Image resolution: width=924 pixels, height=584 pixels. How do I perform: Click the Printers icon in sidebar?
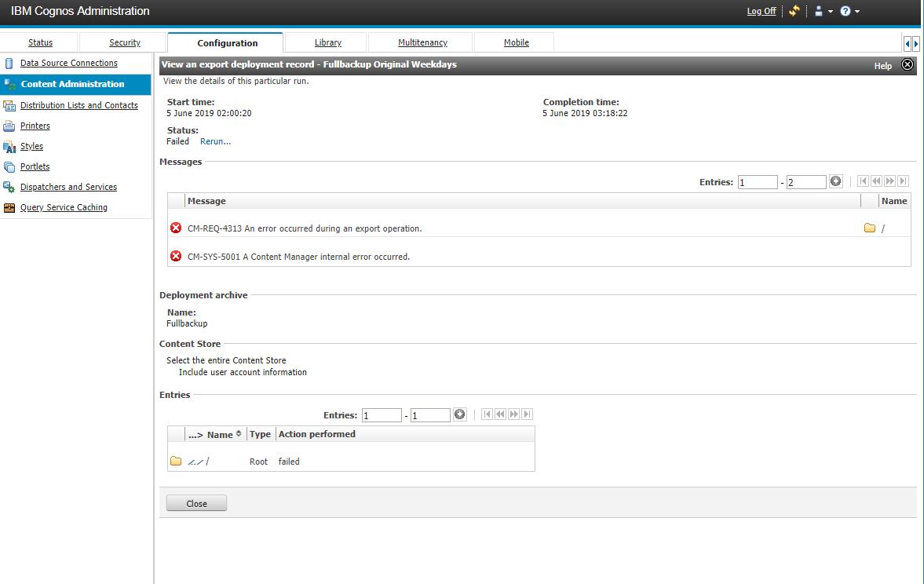click(9, 126)
